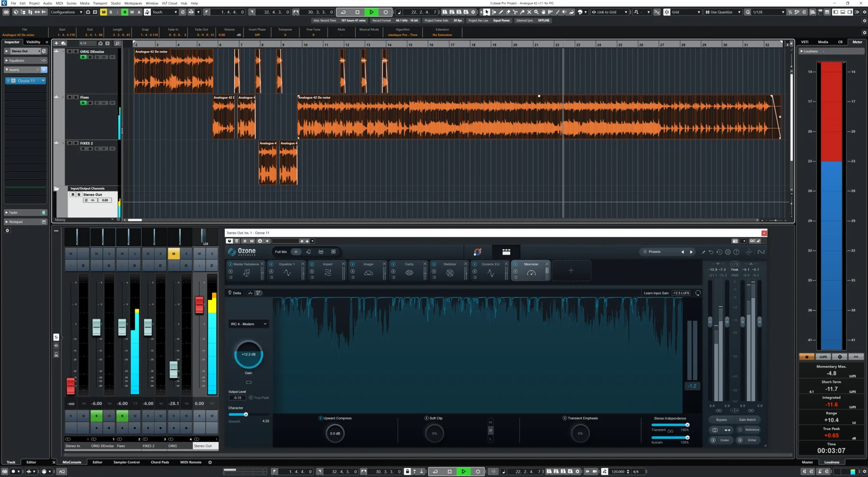Click Ozone Gain Match button

point(747,420)
